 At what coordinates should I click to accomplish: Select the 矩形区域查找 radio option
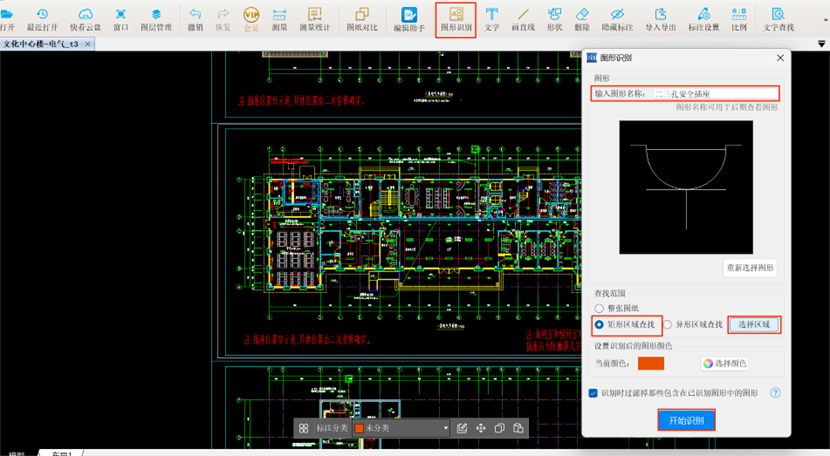(x=600, y=325)
